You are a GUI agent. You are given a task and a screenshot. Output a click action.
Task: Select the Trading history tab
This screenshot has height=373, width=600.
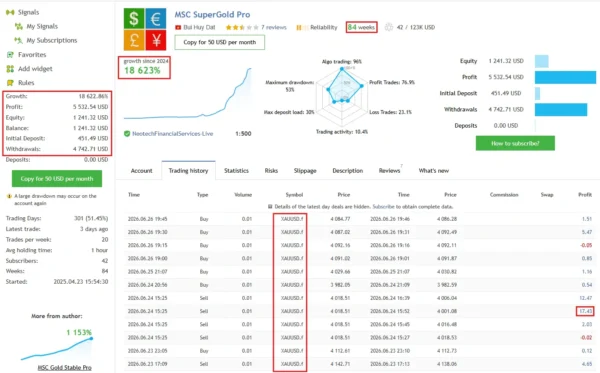pyautogui.click(x=188, y=171)
